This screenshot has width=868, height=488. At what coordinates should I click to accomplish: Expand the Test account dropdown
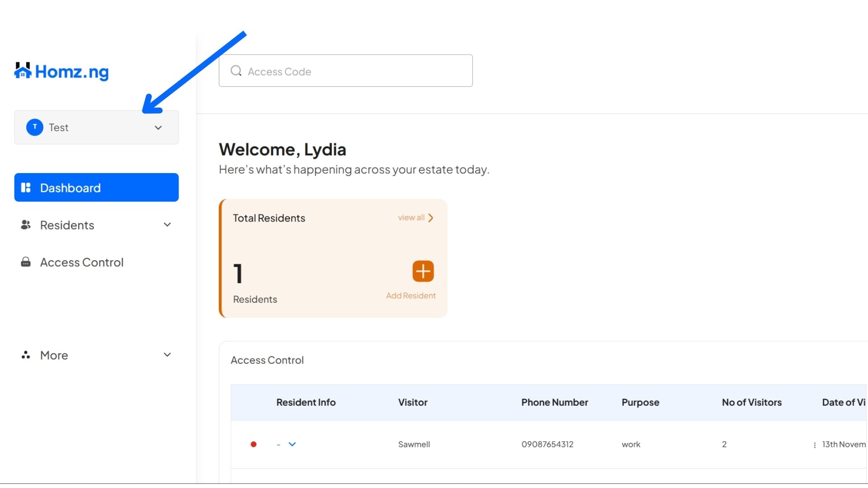[158, 128]
